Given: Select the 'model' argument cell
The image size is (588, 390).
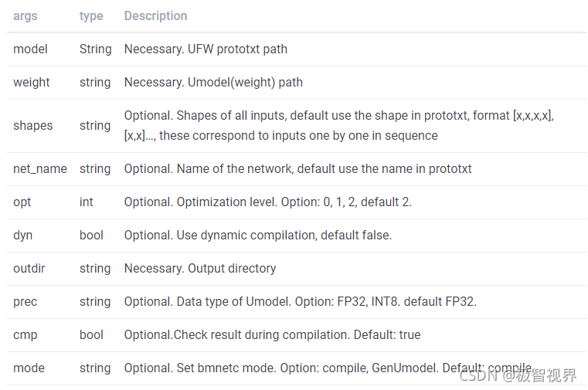Looking at the screenshot, I should pyautogui.click(x=30, y=49).
